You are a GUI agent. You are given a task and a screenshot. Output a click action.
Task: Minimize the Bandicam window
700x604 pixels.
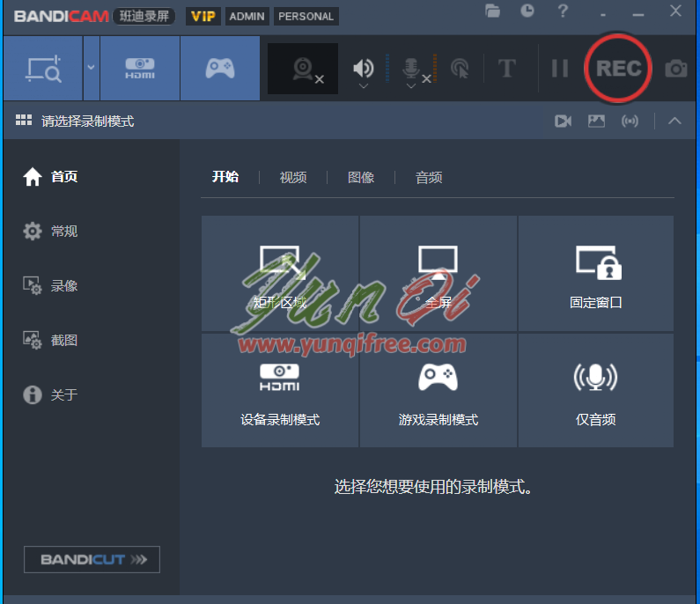[x=638, y=15]
